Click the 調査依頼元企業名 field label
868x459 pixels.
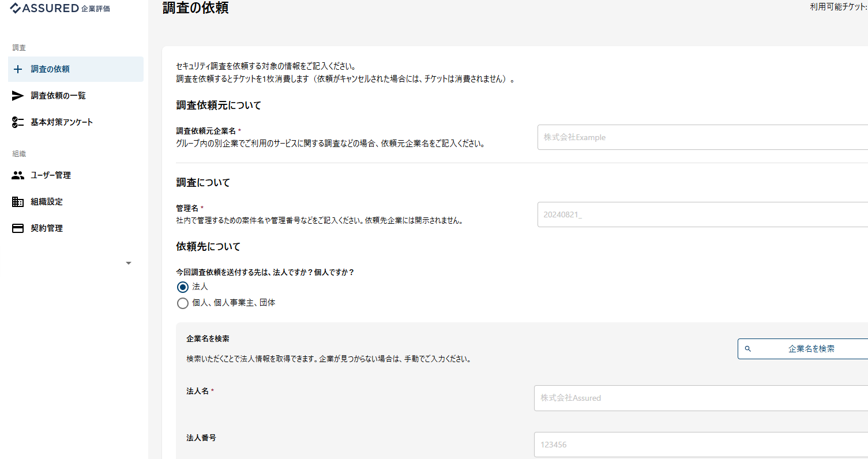pos(206,131)
